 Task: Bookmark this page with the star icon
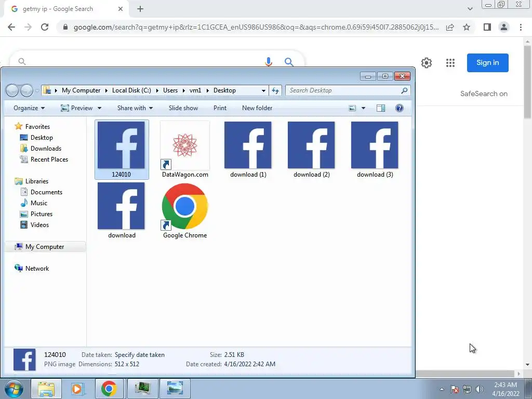coord(467,27)
